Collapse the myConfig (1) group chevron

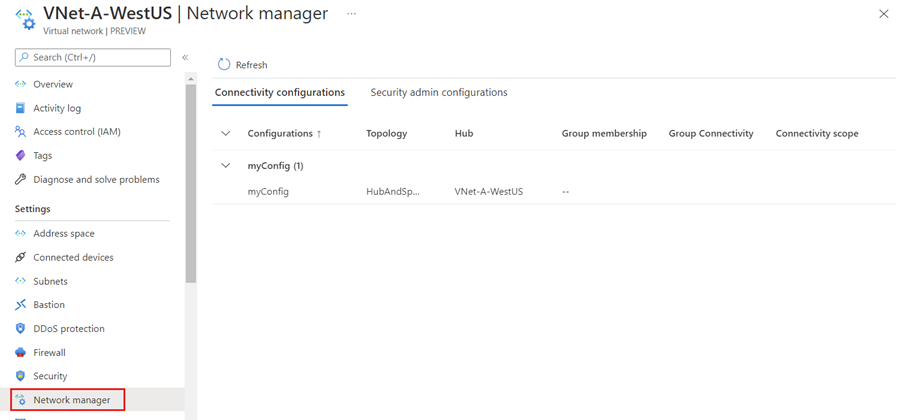pos(226,166)
